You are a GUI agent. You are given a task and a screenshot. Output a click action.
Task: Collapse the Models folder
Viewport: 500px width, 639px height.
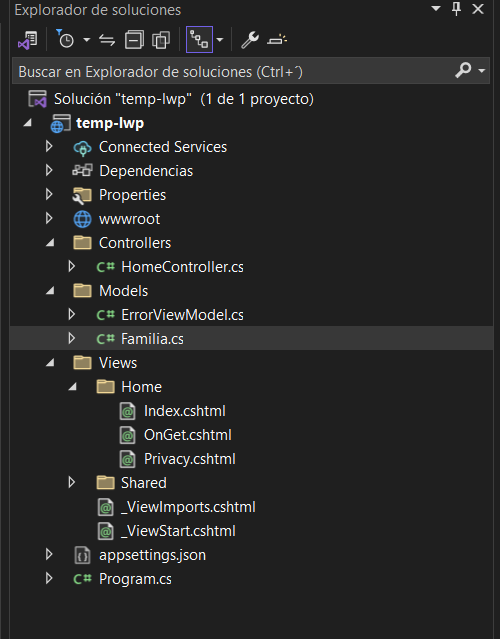pos(50,291)
